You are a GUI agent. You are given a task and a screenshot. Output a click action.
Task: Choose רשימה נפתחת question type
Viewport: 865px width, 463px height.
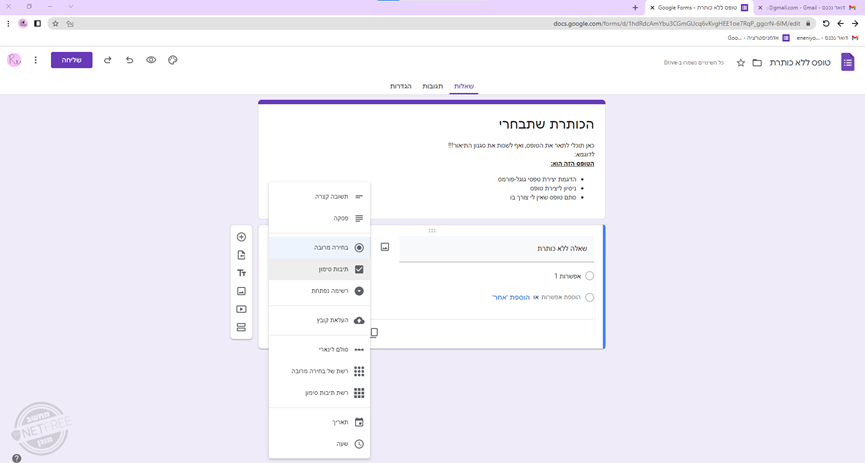[319, 291]
